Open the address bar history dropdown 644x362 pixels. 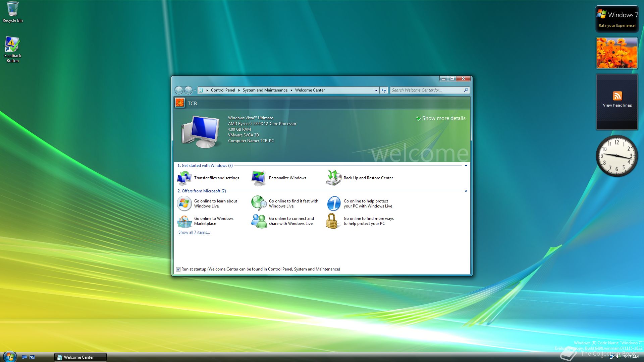376,90
